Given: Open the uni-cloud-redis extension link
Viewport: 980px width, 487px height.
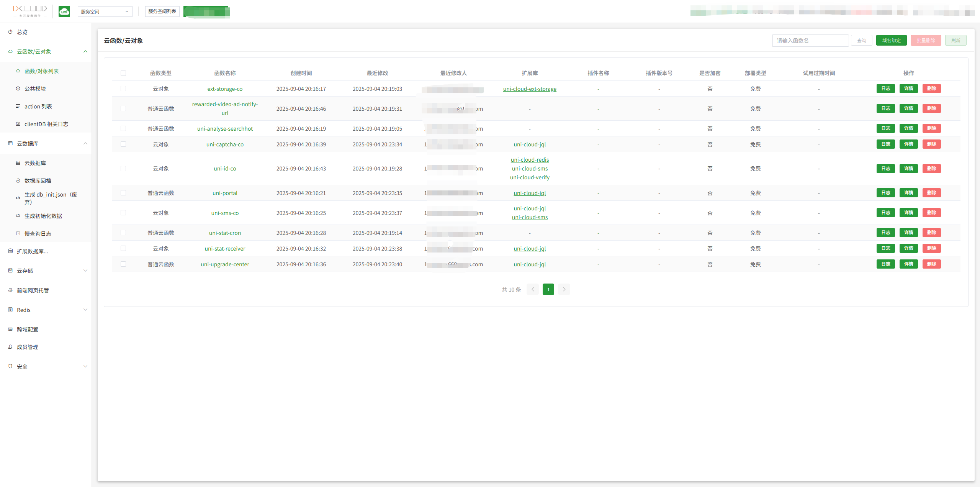Looking at the screenshot, I should pos(530,160).
